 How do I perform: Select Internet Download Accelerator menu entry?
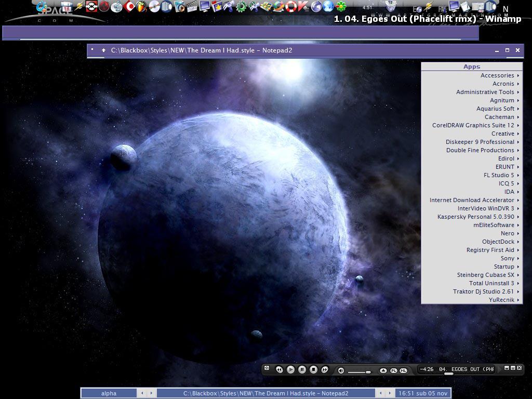tap(472, 200)
